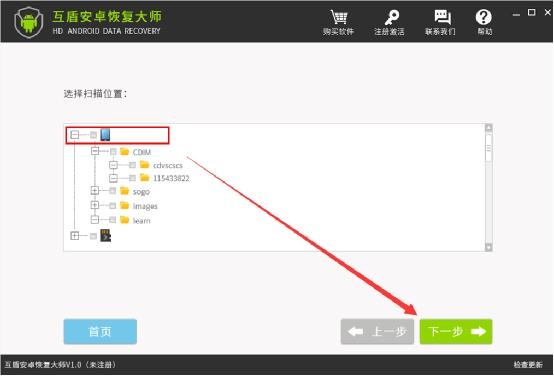Select the SD card icon
Image resolution: width=554 pixels, height=376 pixels.
click(x=105, y=235)
